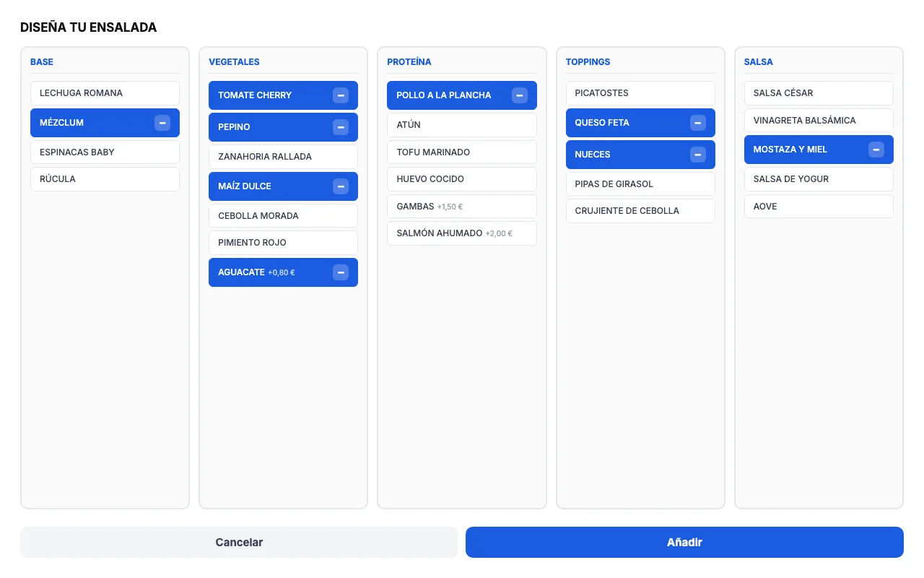Add Zanahoria Rallada to vegetables
This screenshot has width=924, height=578.
click(x=283, y=157)
